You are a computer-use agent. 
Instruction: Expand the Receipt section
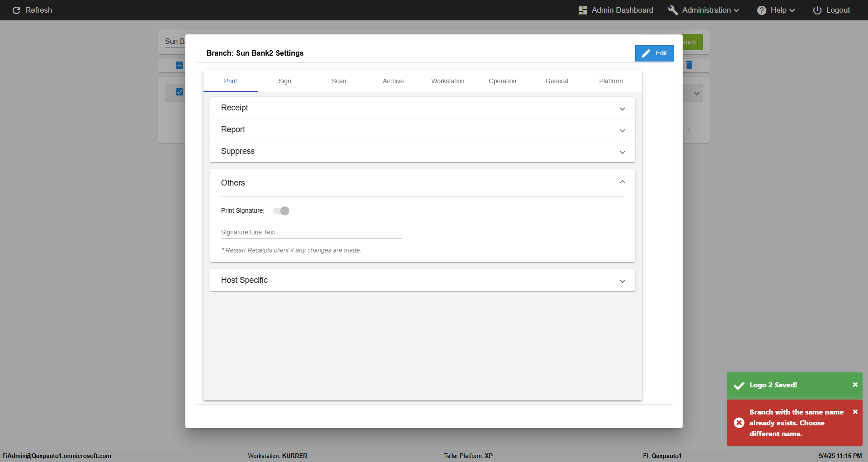622,109
